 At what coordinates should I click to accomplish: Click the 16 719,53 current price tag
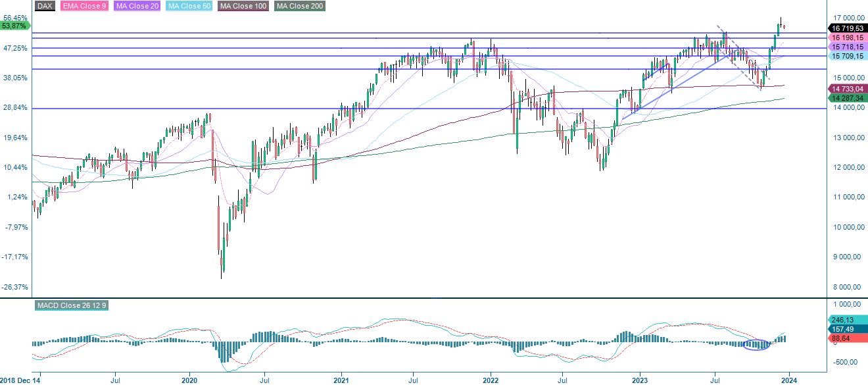coord(848,28)
